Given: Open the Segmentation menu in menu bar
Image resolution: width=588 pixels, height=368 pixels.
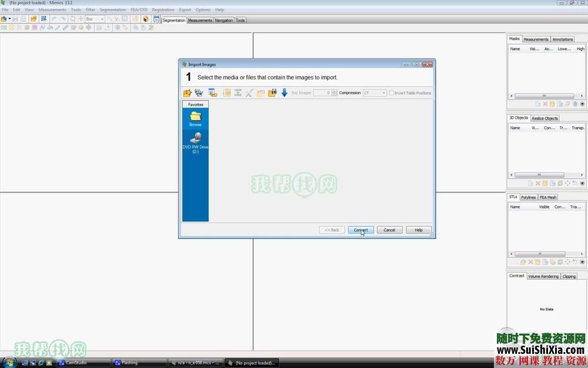Looking at the screenshot, I should coord(112,10).
